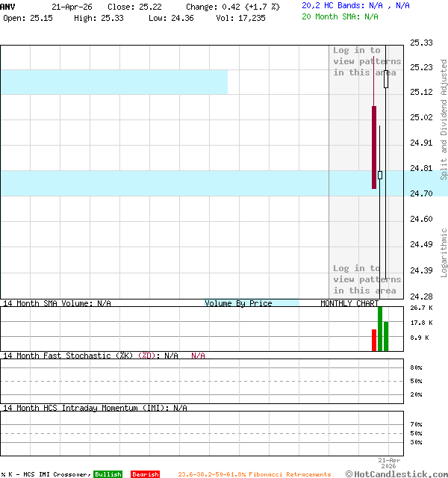
Task: Click the green Bullish legend badge
Action: pos(108,474)
